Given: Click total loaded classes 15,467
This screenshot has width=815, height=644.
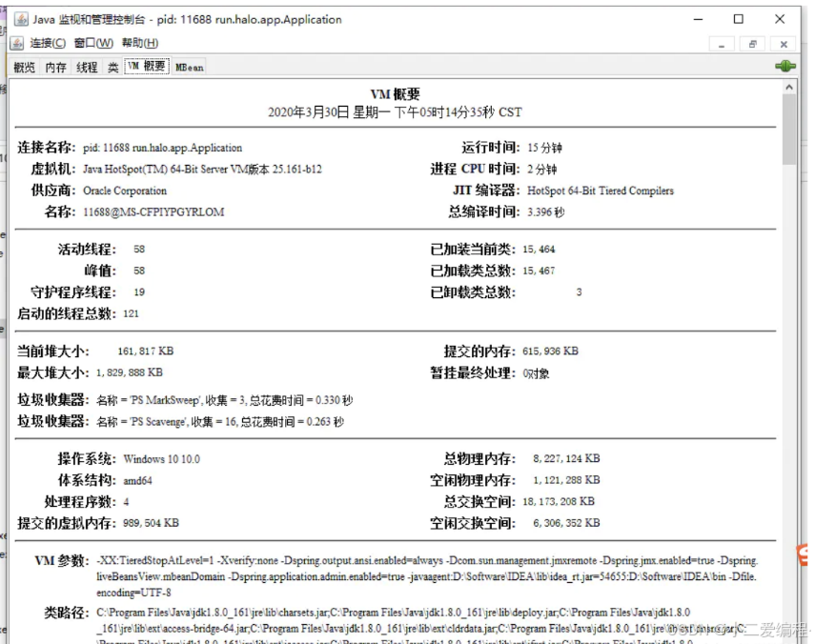Looking at the screenshot, I should 539,271.
